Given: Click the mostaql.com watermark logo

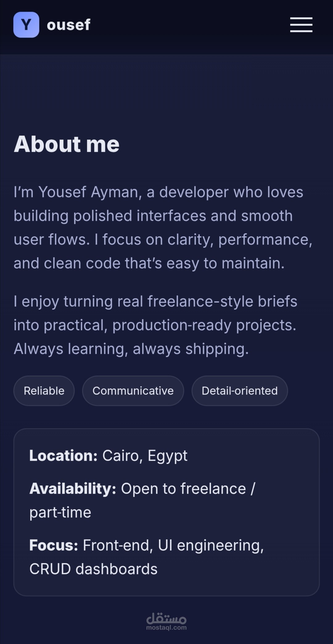Looking at the screenshot, I should pos(166,628).
